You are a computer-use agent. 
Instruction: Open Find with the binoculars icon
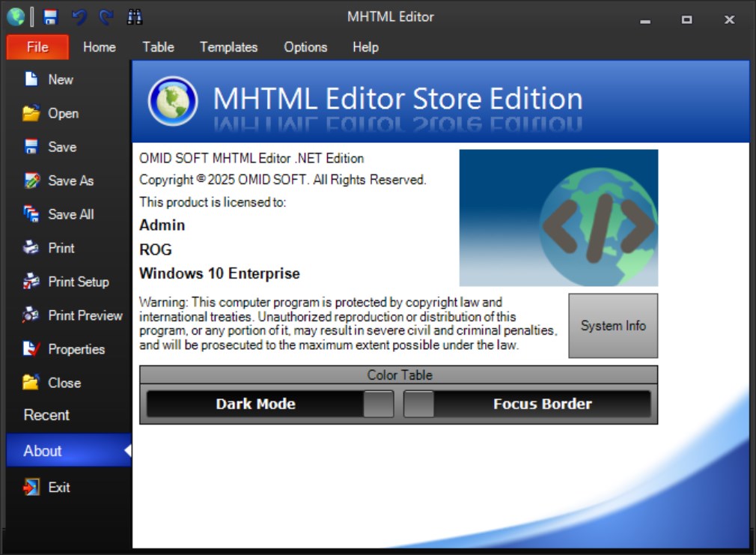135,17
